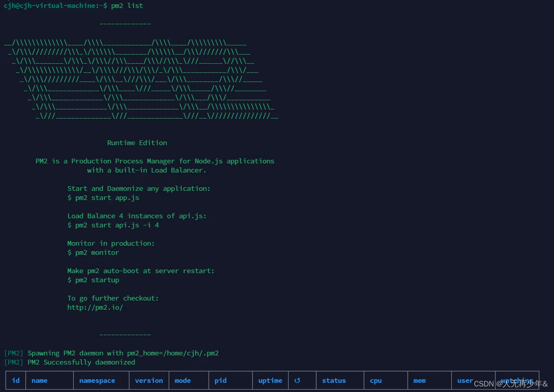Screen dimensions: 554x392
Task: Click the Runtime Edition label
Action: tap(137, 142)
